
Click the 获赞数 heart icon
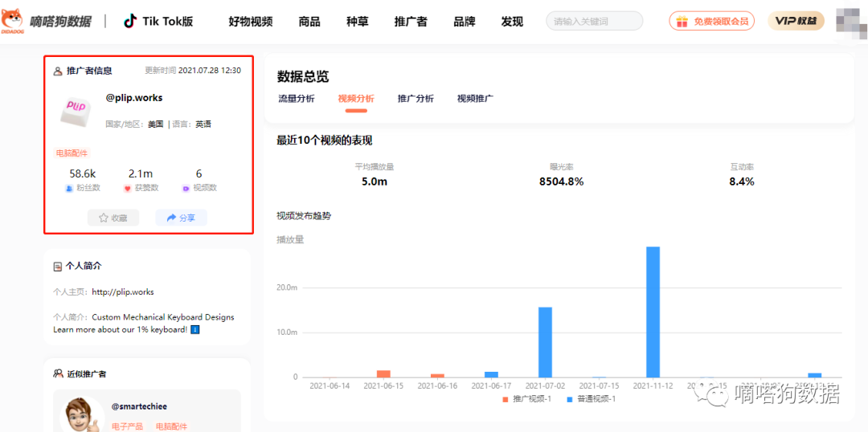127,188
